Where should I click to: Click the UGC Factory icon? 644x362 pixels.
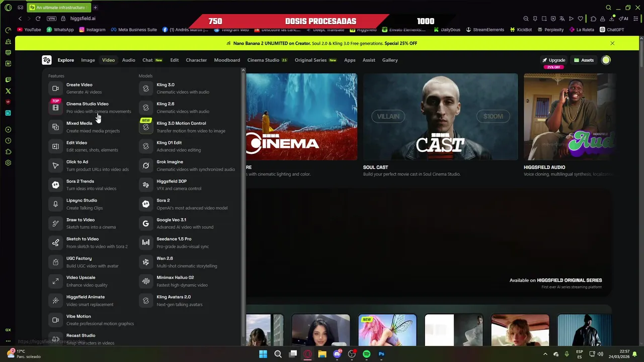tap(55, 262)
